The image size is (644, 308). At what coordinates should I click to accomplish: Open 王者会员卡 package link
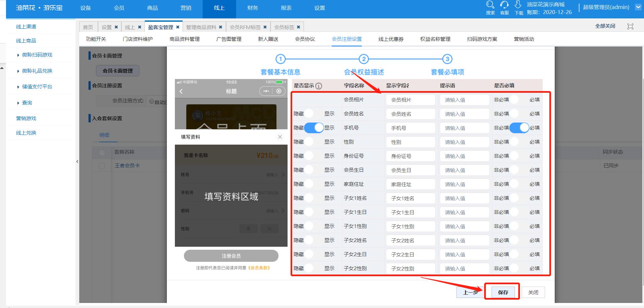click(x=127, y=166)
